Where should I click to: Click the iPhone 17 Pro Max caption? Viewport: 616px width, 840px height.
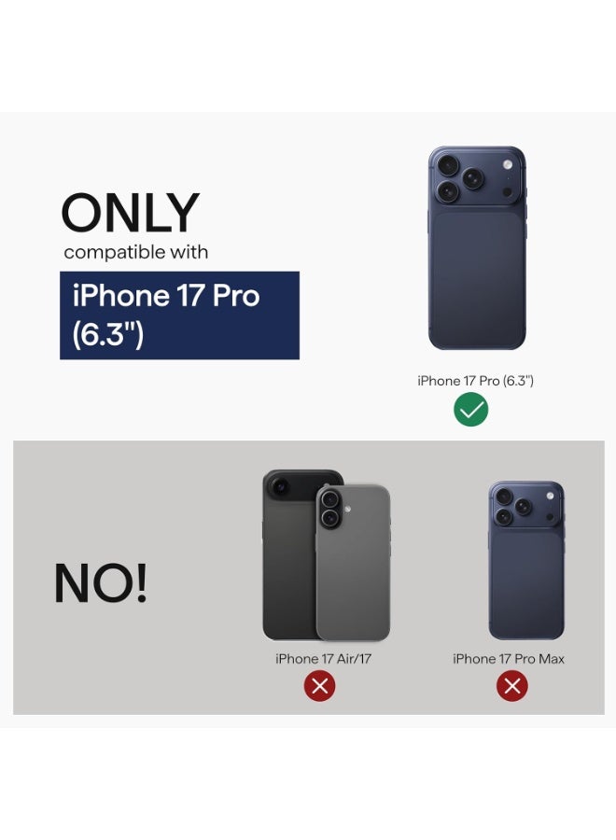(509, 658)
